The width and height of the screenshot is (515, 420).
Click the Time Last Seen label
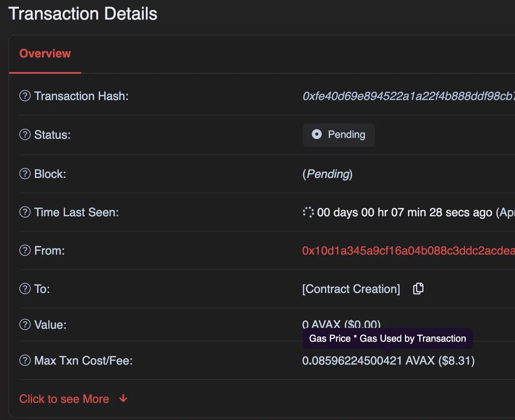[x=76, y=212]
